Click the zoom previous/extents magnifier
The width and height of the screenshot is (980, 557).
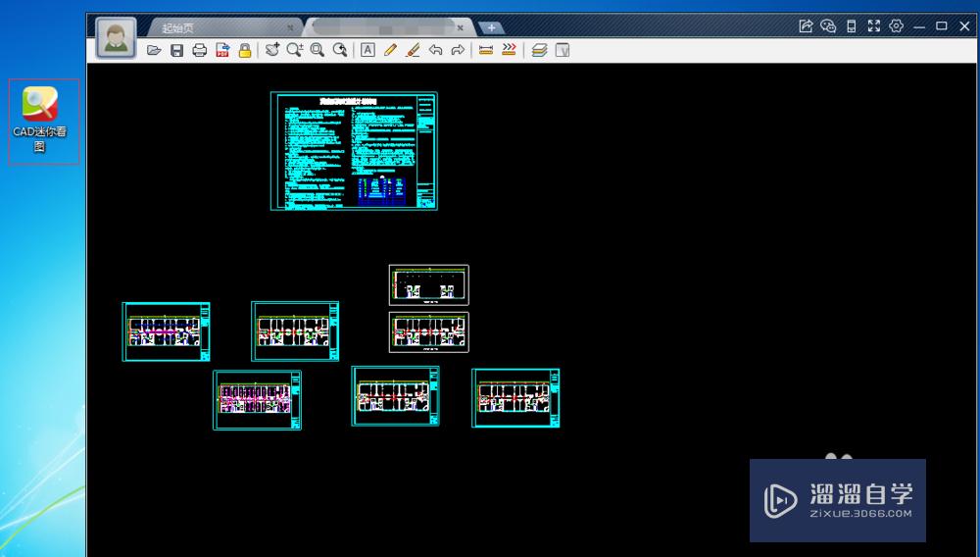[x=340, y=50]
